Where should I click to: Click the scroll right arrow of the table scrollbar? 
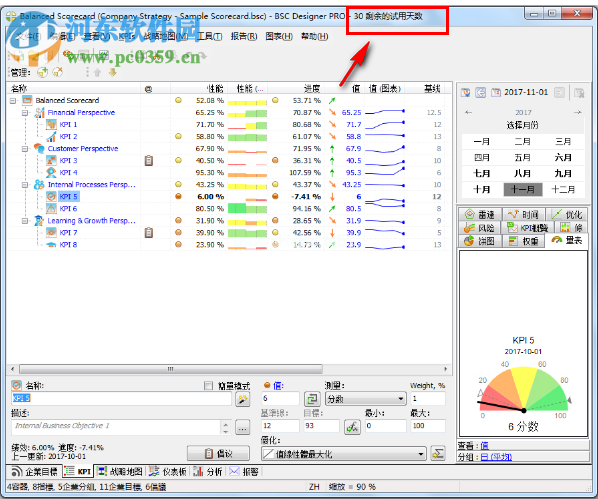(x=445, y=369)
